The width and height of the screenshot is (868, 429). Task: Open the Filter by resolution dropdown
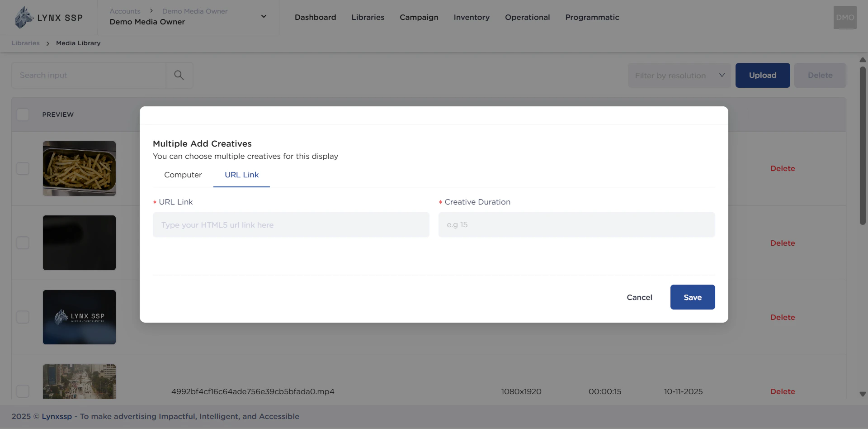pyautogui.click(x=679, y=76)
